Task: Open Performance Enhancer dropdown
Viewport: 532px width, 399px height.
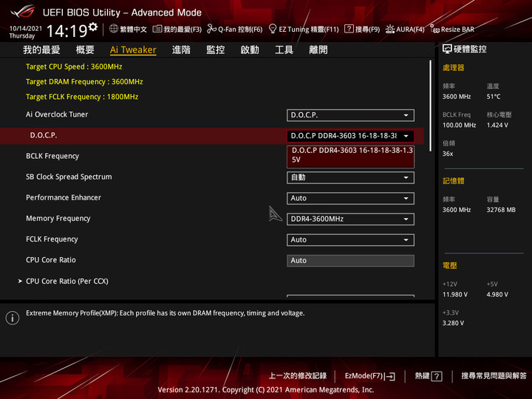Action: 350,198
